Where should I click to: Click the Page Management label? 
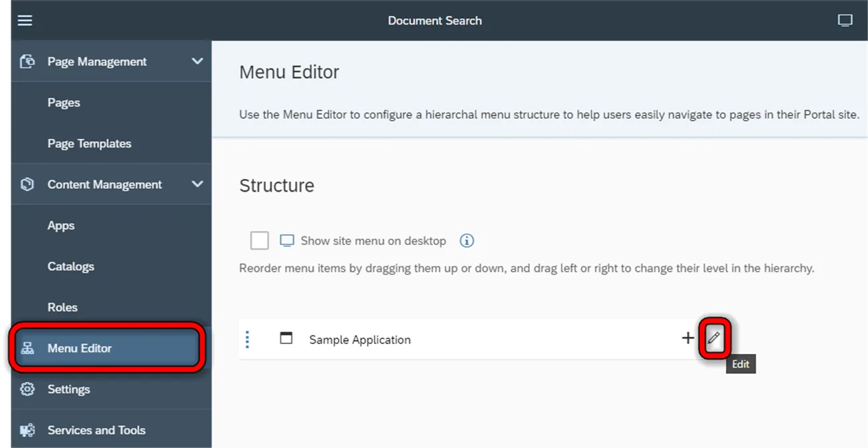(x=97, y=61)
